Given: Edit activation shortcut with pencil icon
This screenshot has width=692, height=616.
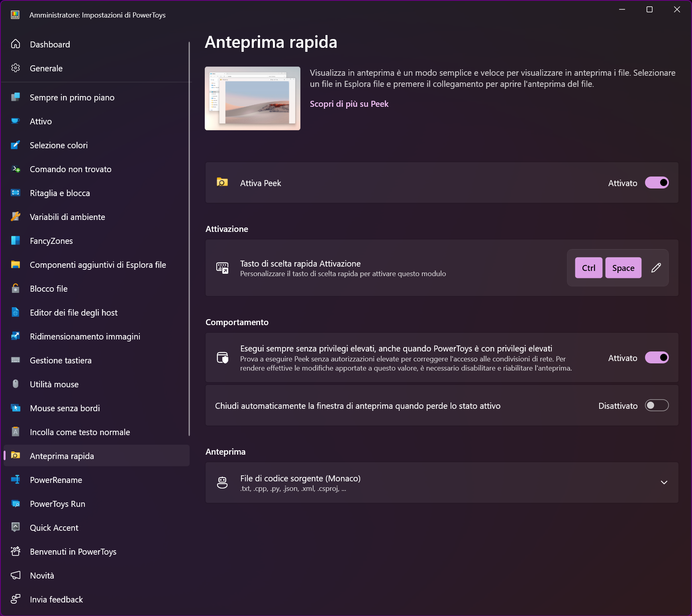Looking at the screenshot, I should click(x=656, y=268).
